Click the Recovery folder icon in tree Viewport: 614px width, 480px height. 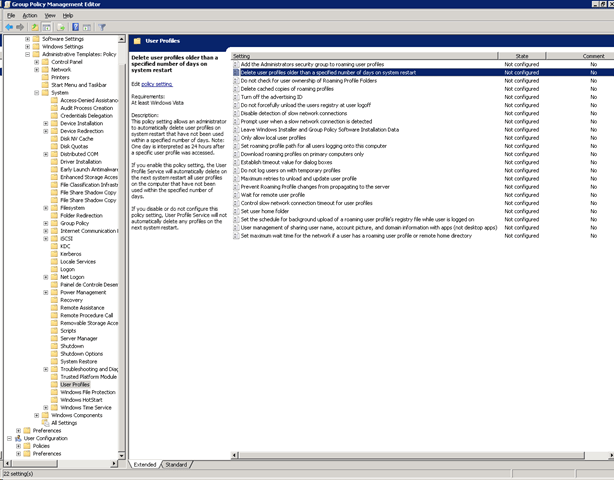coord(54,300)
